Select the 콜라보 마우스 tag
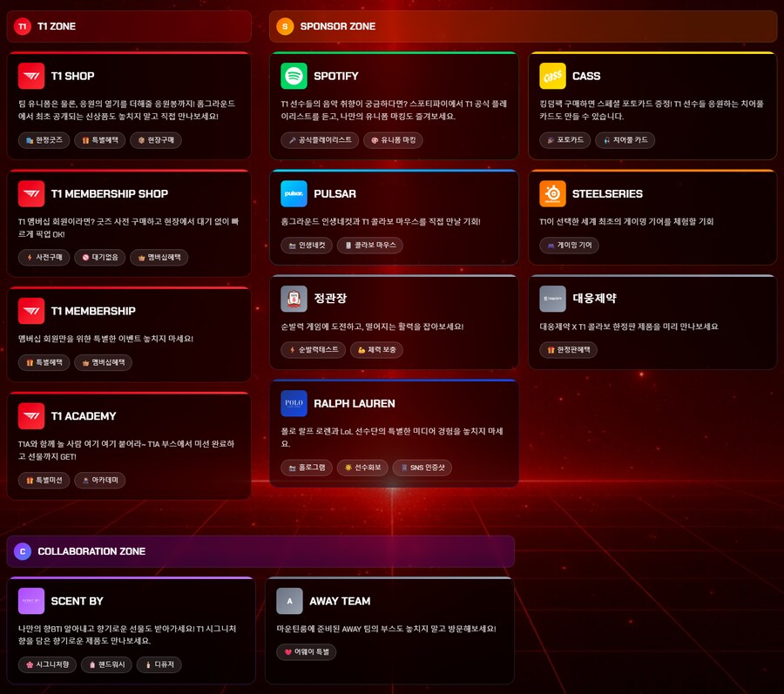Screen dimensions: 784x694 [370, 245]
